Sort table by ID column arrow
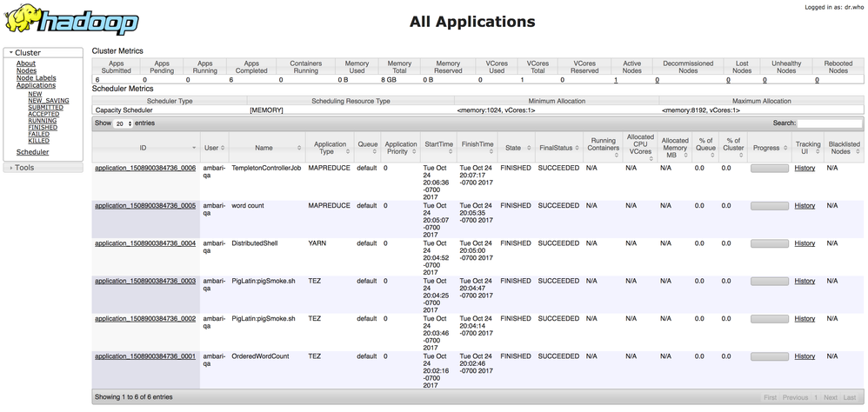This screenshot has width=868, height=412. (194, 148)
